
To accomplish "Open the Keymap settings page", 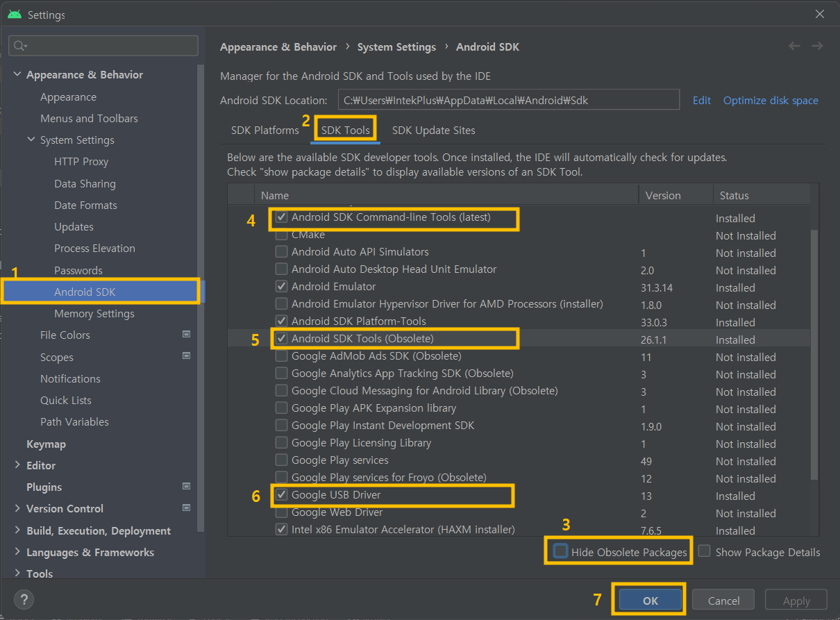I will coord(46,444).
